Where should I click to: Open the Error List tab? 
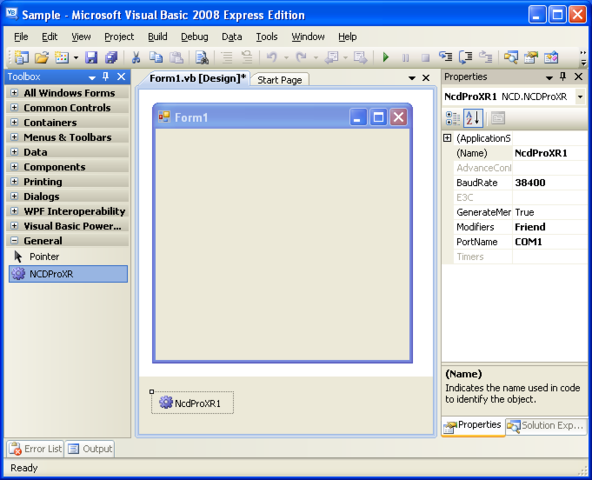(x=35, y=449)
